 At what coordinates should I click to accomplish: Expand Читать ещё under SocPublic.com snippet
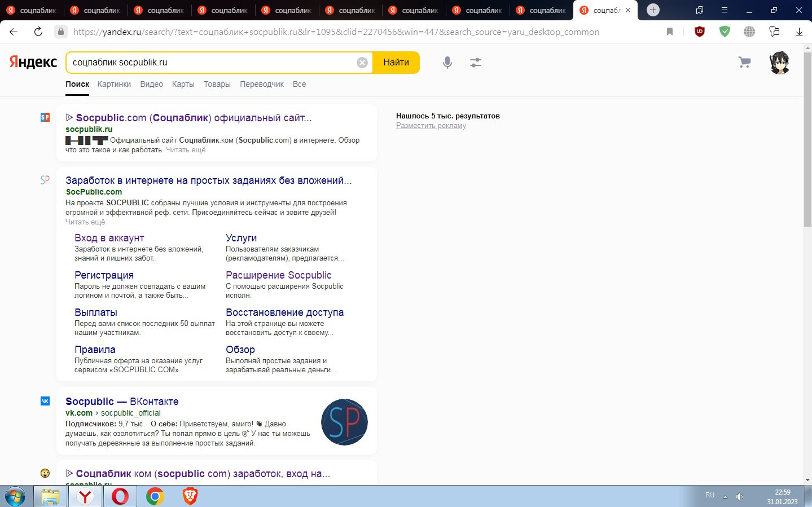[x=85, y=222]
